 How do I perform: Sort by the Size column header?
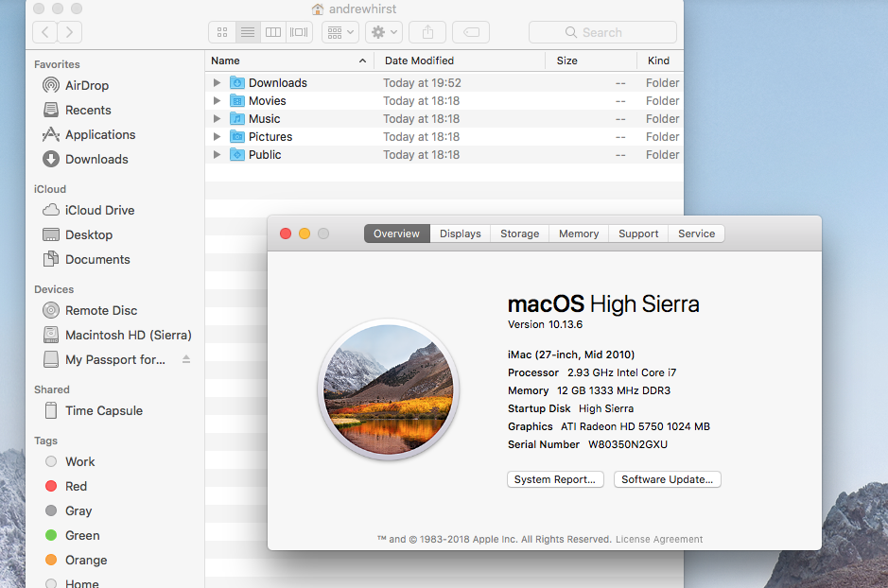(591, 61)
